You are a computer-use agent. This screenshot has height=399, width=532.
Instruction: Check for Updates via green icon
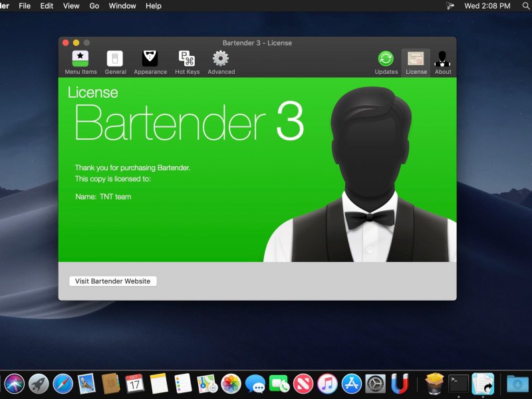(x=386, y=63)
